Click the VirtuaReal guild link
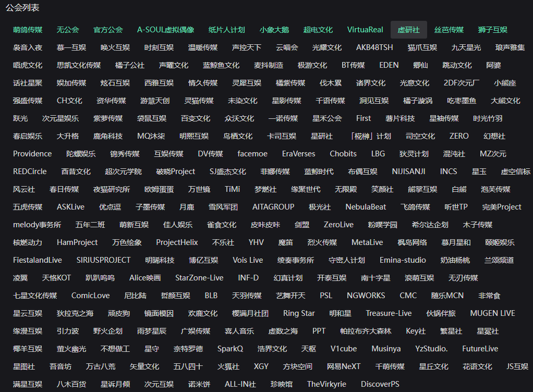The image size is (533, 392). coord(365,30)
